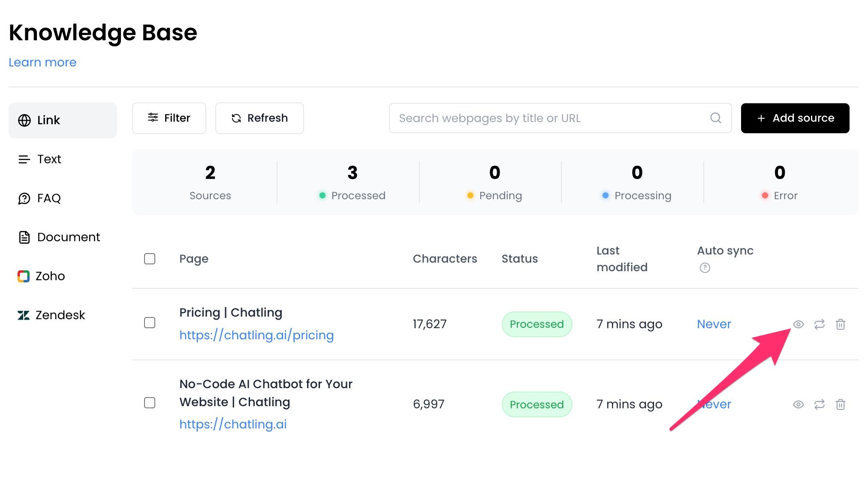Resync the chatling.ai homepage row
Viewport: 868px width, 479px height.
819,404
